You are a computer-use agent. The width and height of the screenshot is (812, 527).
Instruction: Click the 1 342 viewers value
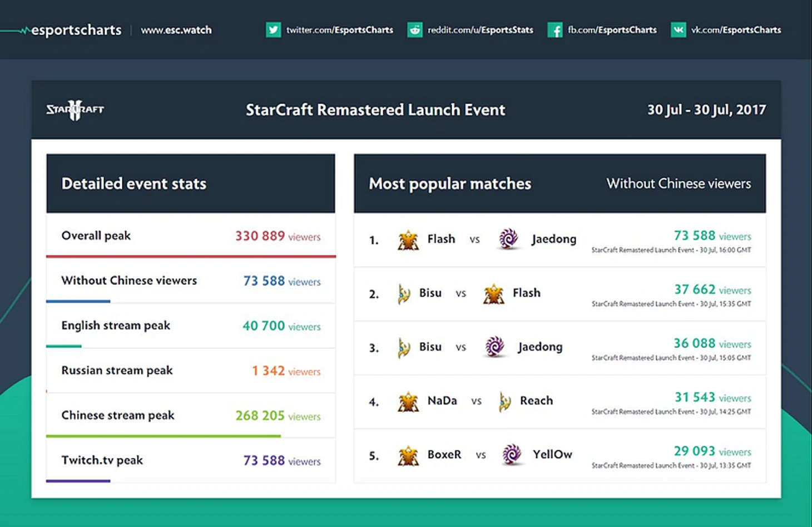(x=286, y=371)
